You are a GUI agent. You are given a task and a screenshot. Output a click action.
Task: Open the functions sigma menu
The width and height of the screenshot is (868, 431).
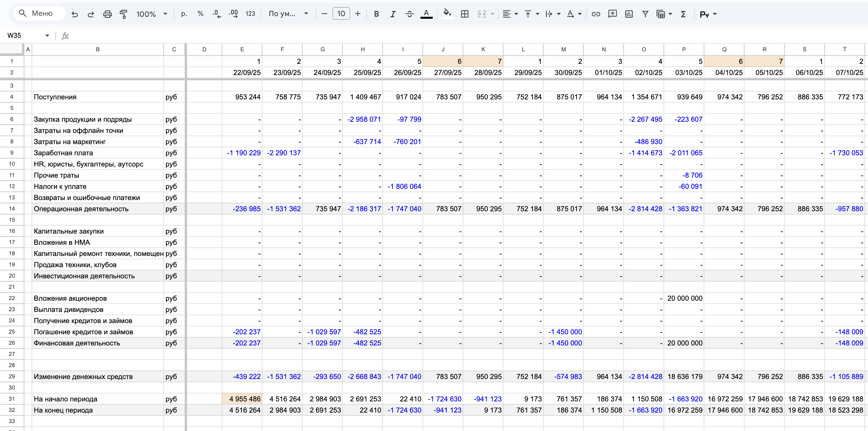pos(683,14)
